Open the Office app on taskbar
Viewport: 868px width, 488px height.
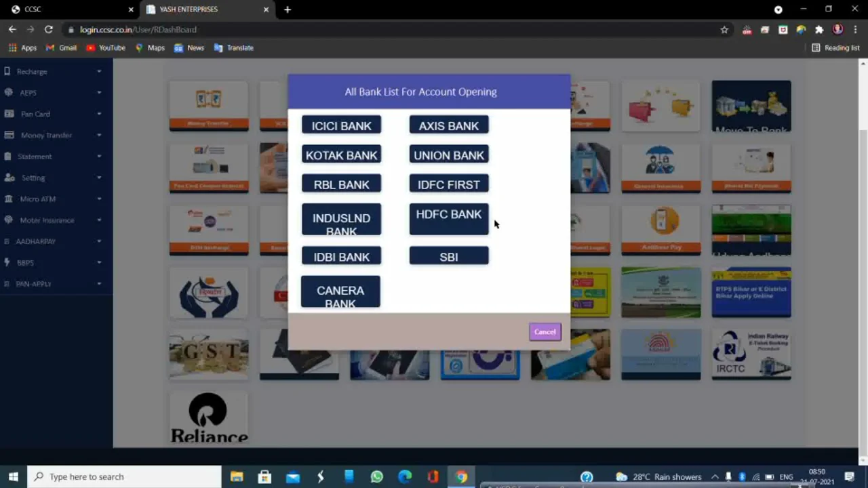pyautogui.click(x=433, y=476)
